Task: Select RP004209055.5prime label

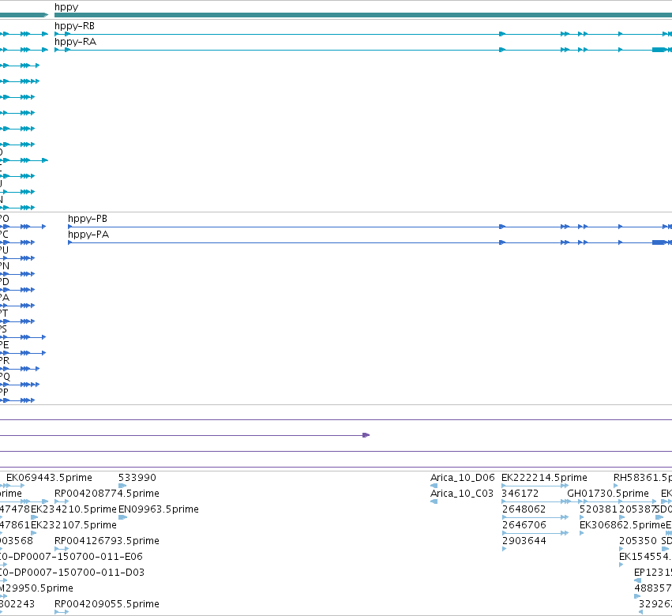Action: [x=107, y=604]
